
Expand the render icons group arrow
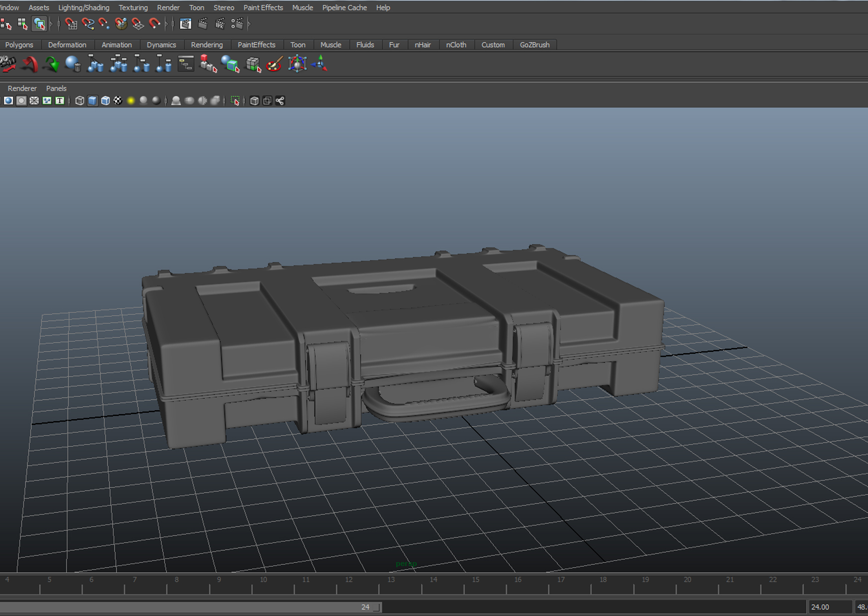[250, 24]
